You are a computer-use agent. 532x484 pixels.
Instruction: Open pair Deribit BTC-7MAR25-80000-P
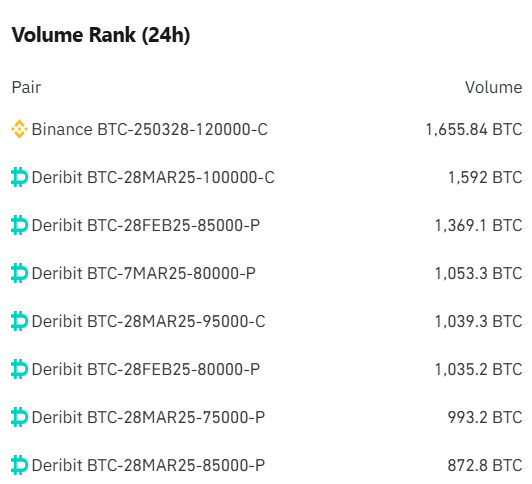coord(144,273)
